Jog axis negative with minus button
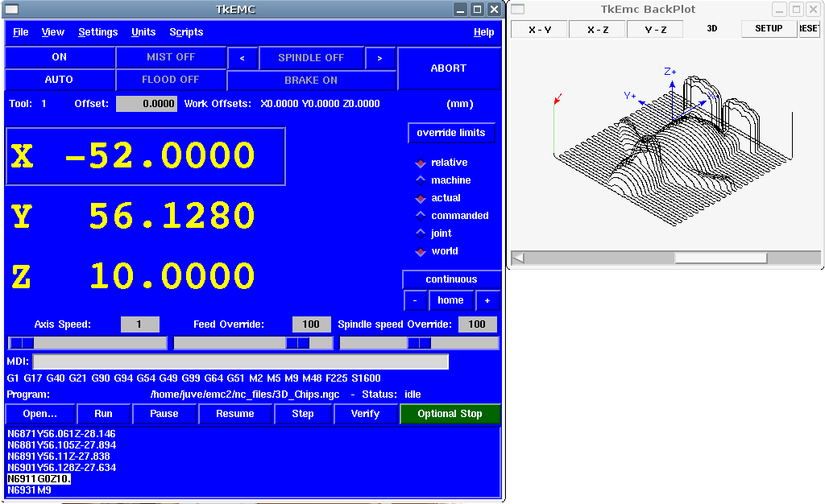Viewport: 825px width, 504px height. point(415,300)
